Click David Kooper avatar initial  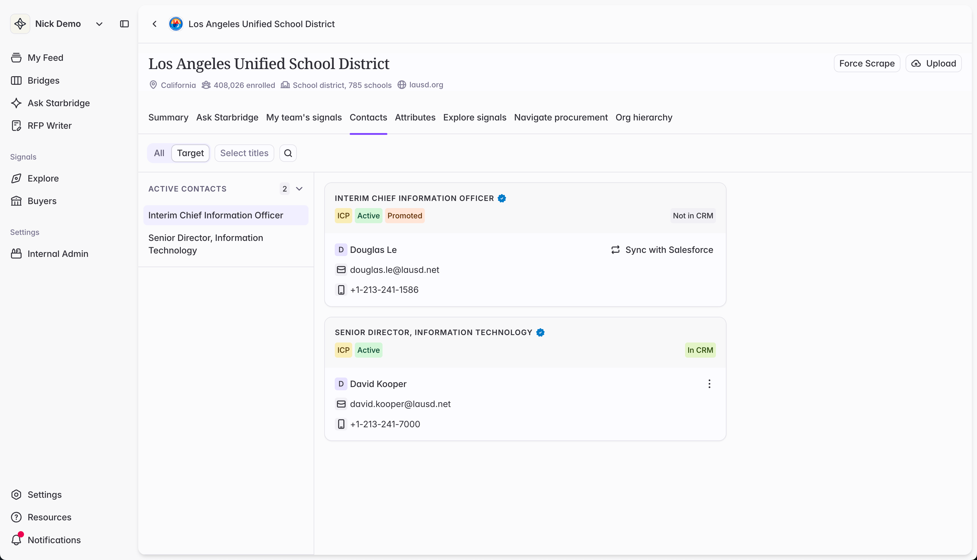click(x=341, y=384)
